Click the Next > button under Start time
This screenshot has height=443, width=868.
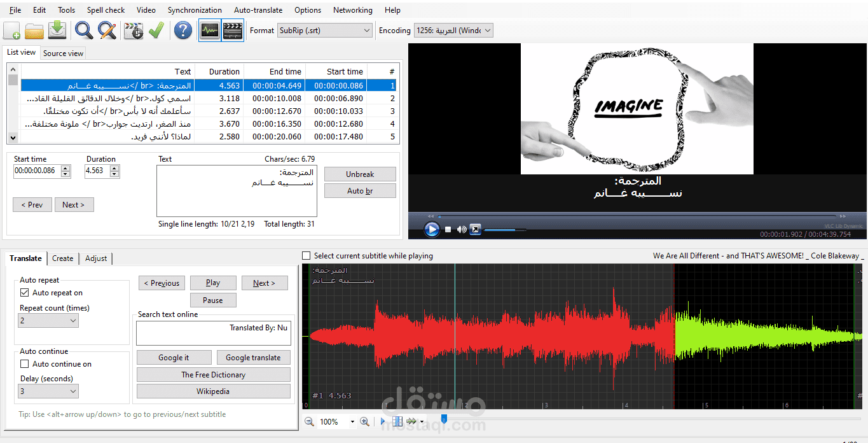coord(74,204)
